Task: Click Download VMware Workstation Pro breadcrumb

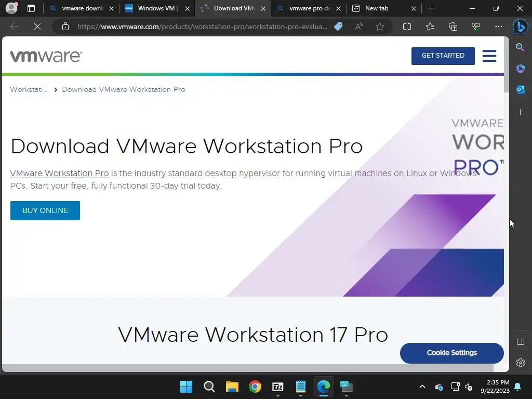Action: pos(124,89)
